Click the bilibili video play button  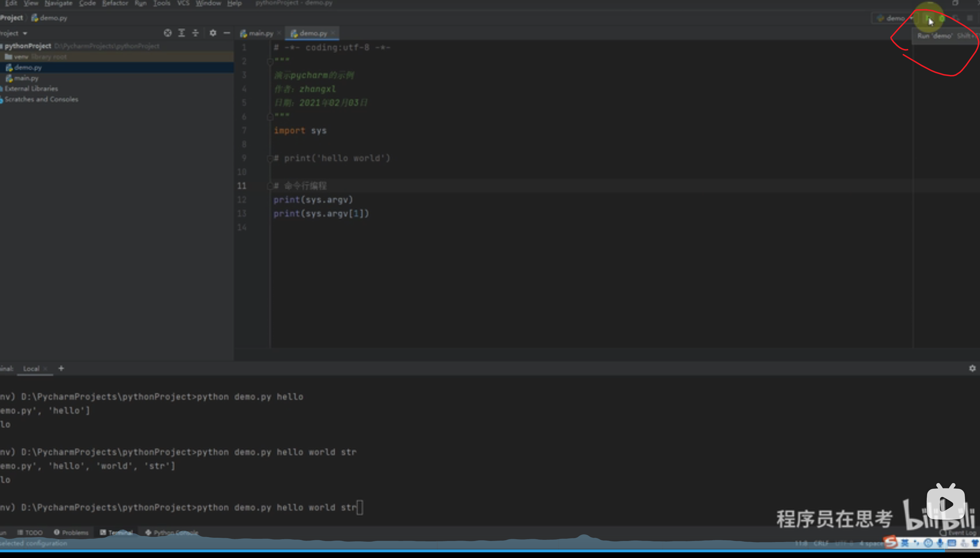click(x=945, y=504)
